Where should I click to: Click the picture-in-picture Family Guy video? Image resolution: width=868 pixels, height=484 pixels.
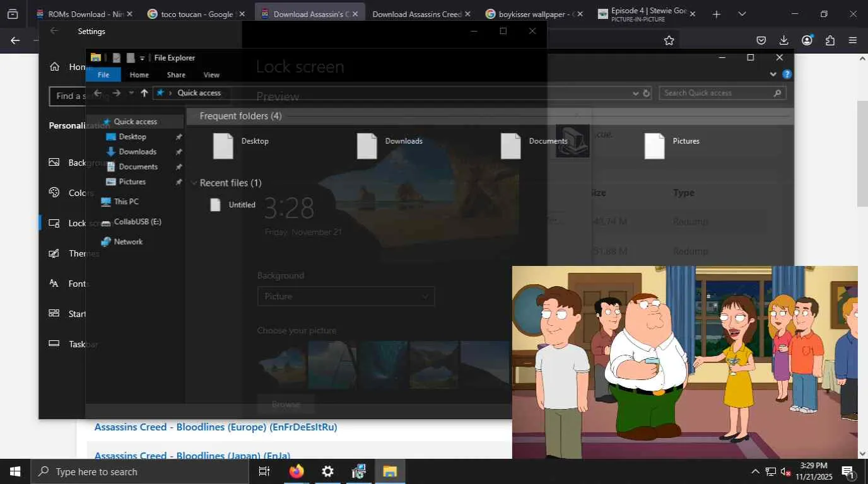[x=684, y=362]
